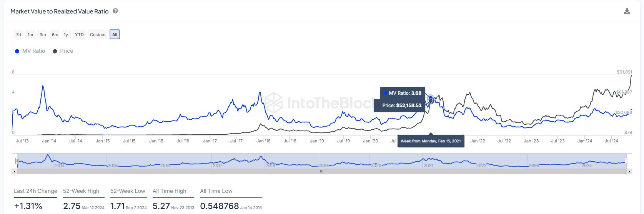Click the scrollbar right arrow

click(x=629, y=172)
